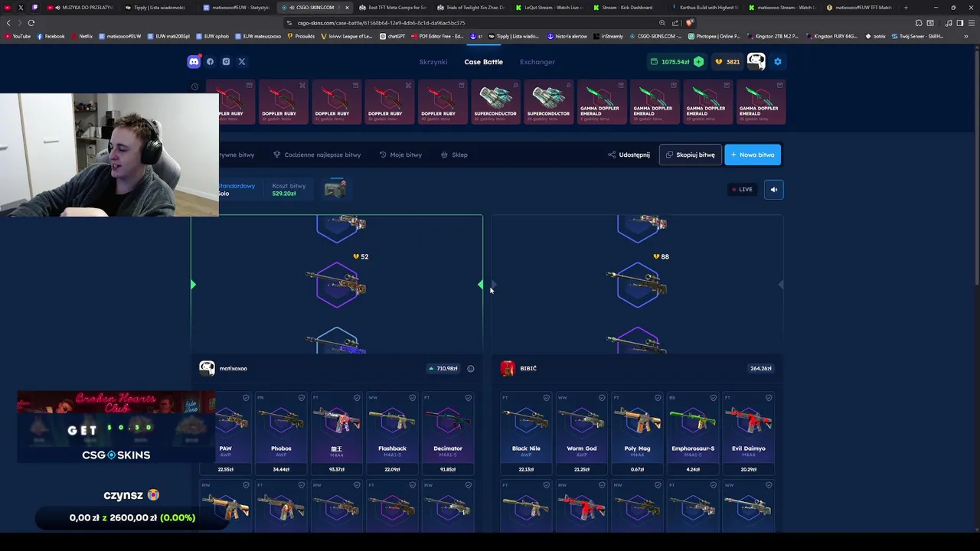
Task: Click BIBIĆ player name
Action: click(x=528, y=368)
